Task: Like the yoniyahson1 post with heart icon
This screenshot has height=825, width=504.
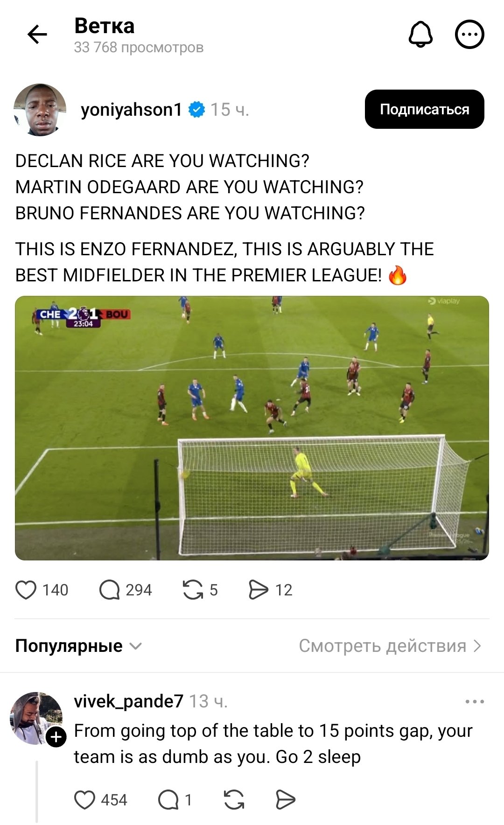Action: coord(26,590)
